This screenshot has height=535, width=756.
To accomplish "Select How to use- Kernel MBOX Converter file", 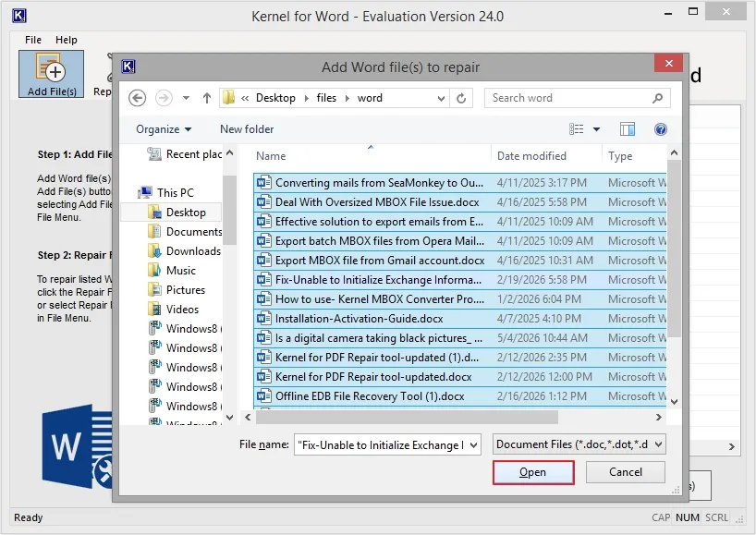I will [x=460, y=299].
